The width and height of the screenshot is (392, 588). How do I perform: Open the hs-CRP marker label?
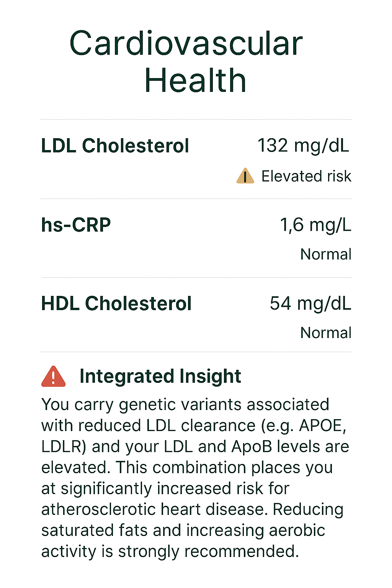tap(76, 225)
